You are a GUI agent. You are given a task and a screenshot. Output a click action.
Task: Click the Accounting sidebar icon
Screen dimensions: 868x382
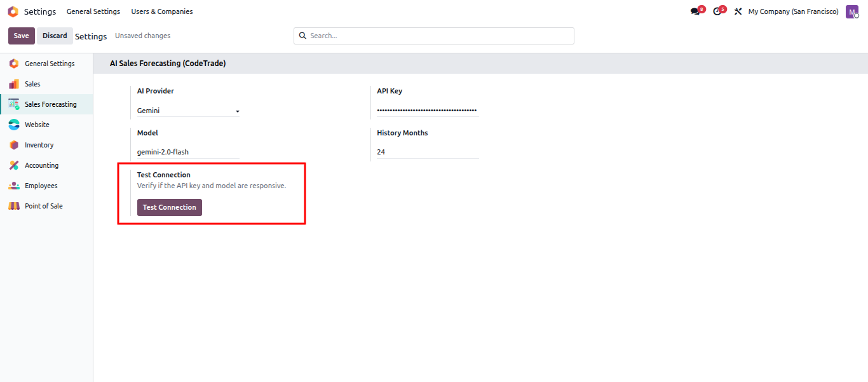coord(14,165)
